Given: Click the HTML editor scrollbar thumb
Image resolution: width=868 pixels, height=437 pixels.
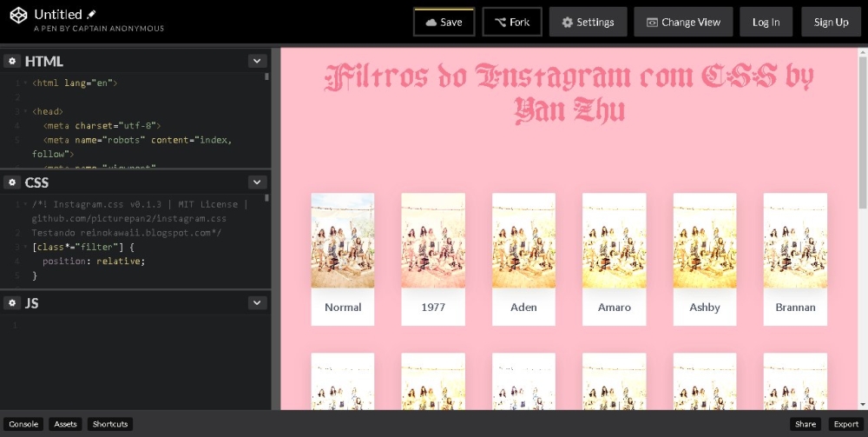Looking at the screenshot, I should 266,76.
